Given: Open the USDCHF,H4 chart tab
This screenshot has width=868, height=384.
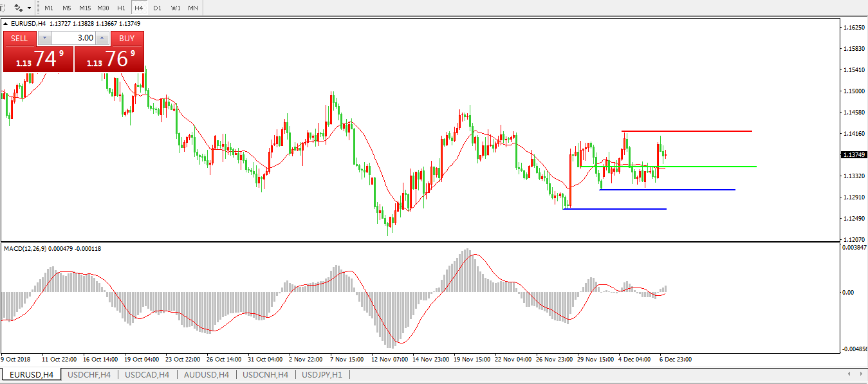Looking at the screenshot, I should point(89,374).
